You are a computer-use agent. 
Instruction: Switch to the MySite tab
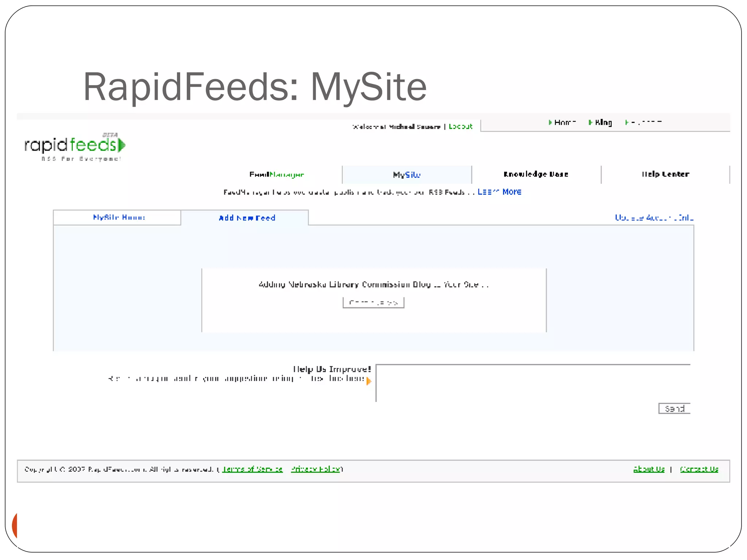407,175
